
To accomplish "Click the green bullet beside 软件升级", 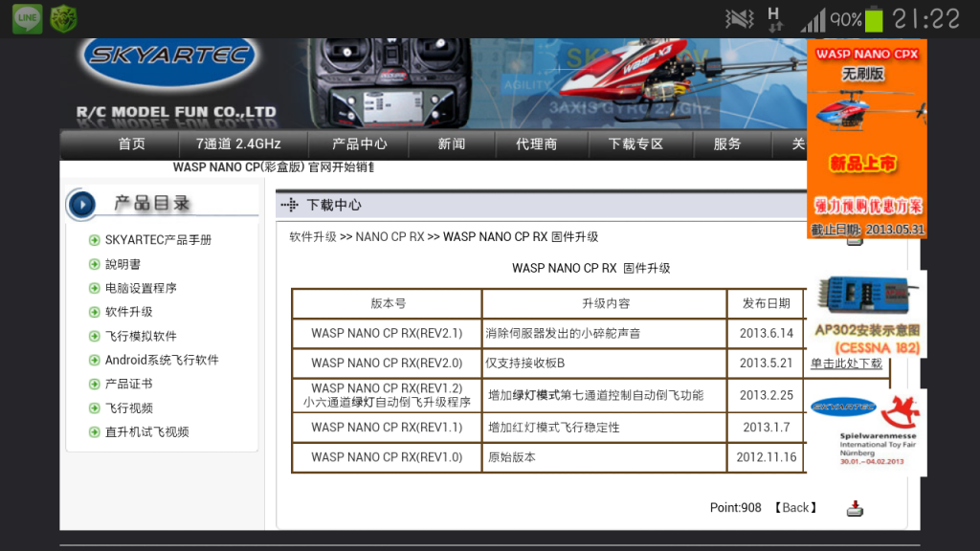I will click(x=95, y=312).
